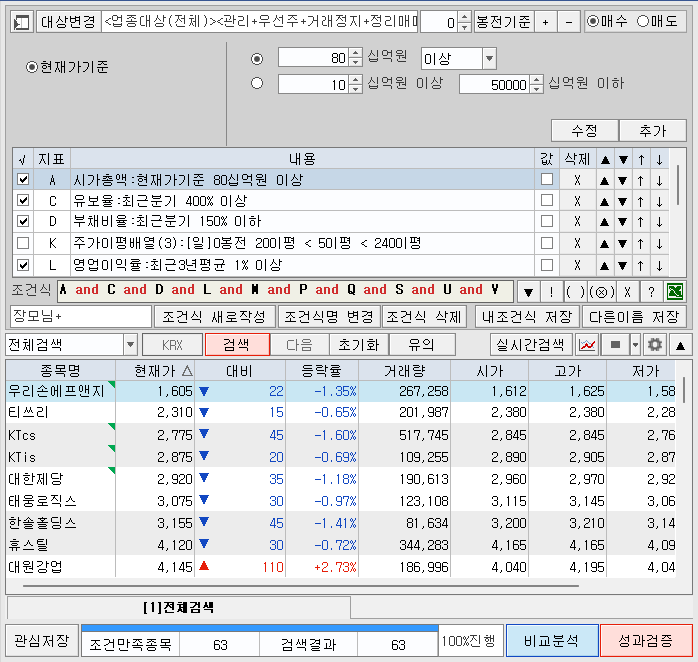This screenshot has height=662, width=698.
Task: Click the stepper on the 10 십억원 field
Action: 356,84
